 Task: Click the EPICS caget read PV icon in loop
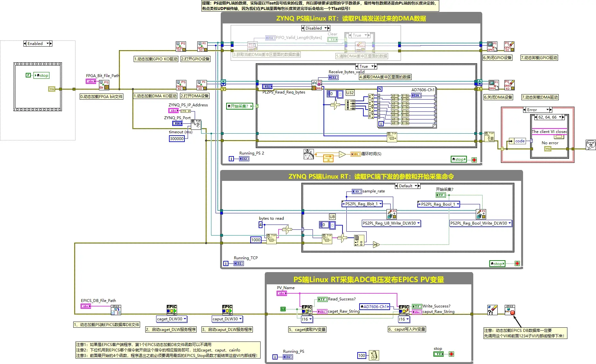[307, 310]
